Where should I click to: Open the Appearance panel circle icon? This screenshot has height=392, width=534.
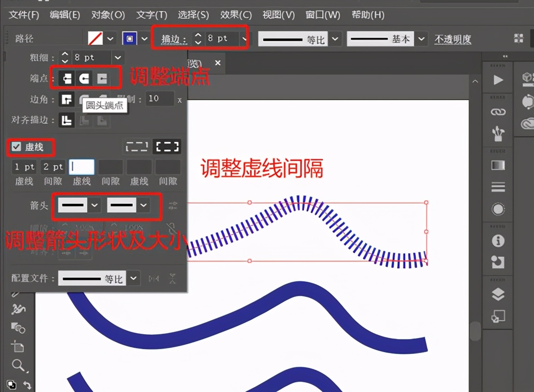[x=498, y=209]
